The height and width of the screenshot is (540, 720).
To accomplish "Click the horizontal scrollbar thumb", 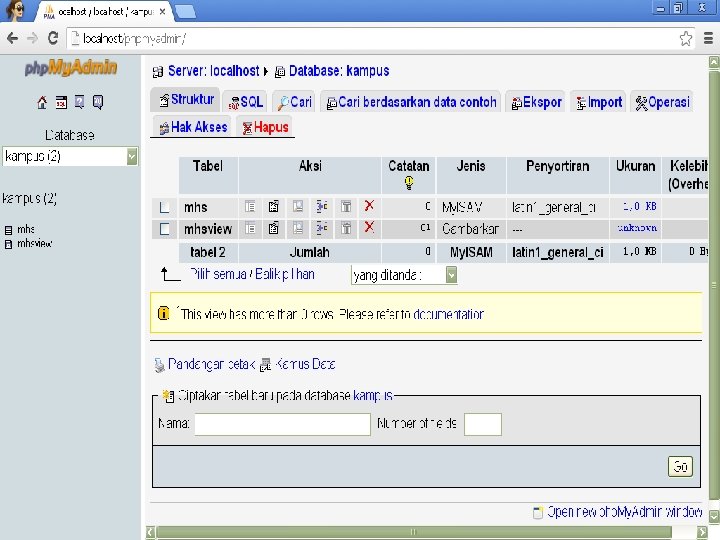I will [x=413, y=532].
